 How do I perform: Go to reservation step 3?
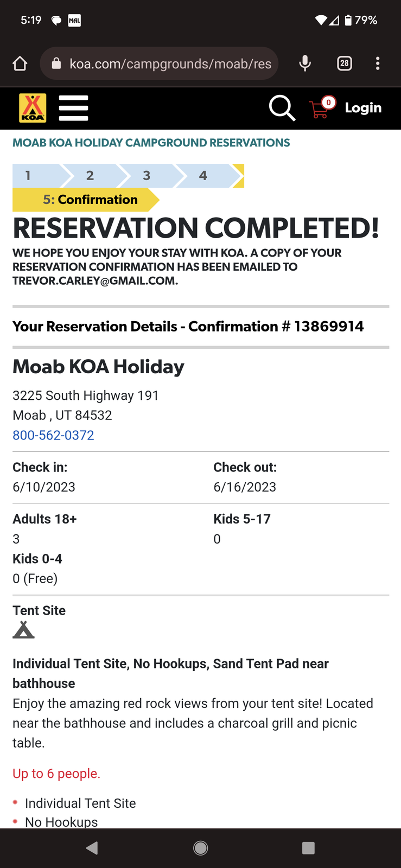[147, 176]
